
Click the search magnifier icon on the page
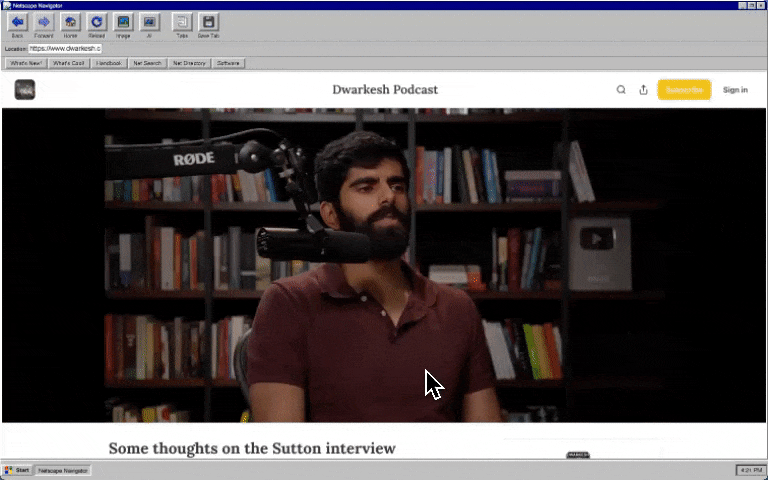coord(621,90)
